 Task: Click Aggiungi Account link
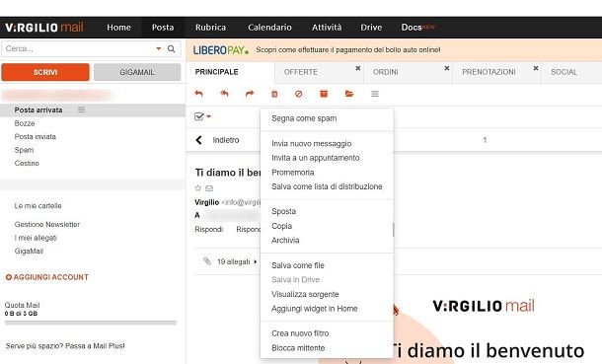coord(47,277)
